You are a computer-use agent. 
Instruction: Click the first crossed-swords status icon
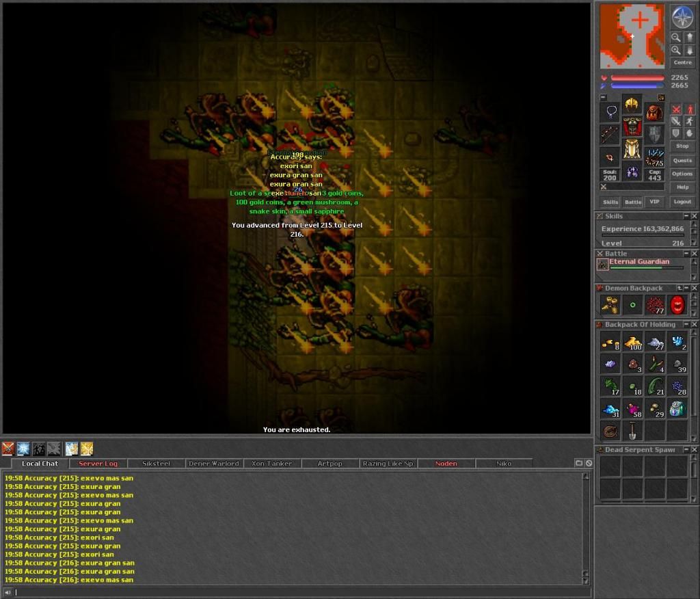(x=8, y=449)
